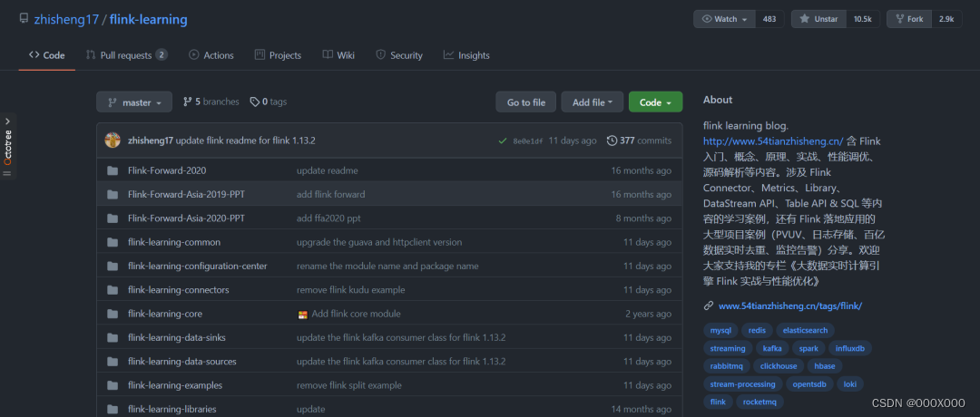
Task: Click the Go to file button
Action: (525, 102)
